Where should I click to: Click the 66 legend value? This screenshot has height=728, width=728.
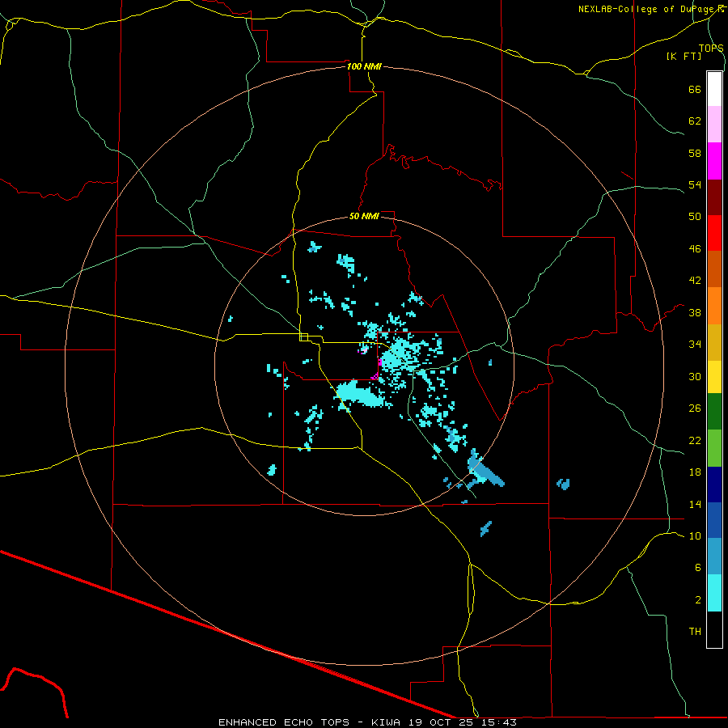pyautogui.click(x=695, y=89)
